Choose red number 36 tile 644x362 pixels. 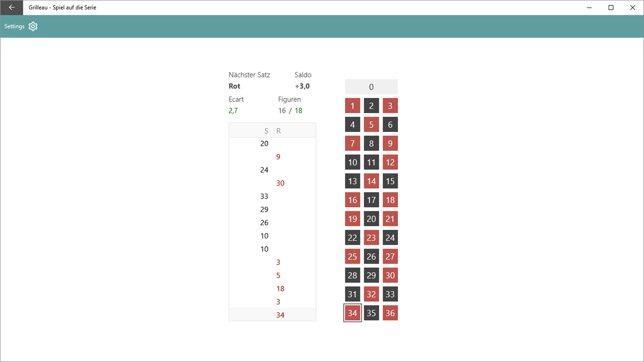[x=390, y=313]
